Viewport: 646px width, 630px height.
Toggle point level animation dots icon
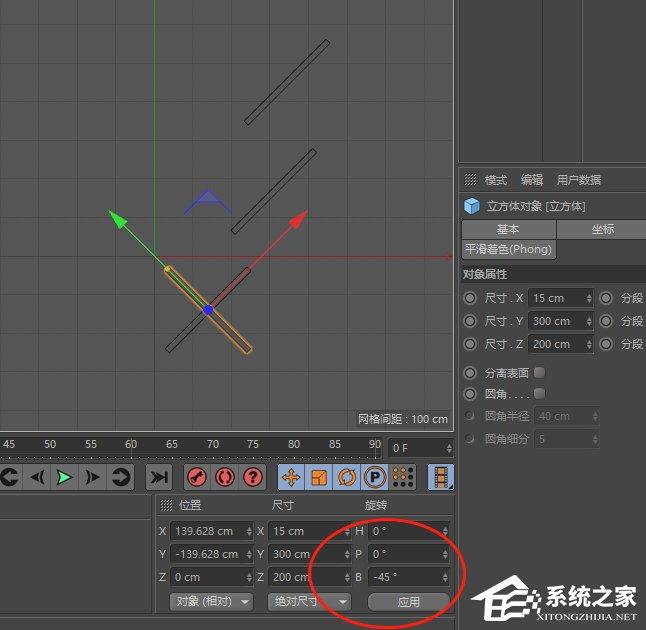click(x=403, y=477)
